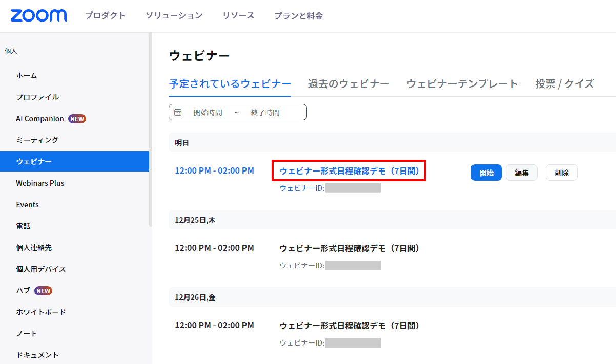Viewport: 616px width, 364px height.
Task: Open the ソリューション menu
Action: (x=174, y=16)
